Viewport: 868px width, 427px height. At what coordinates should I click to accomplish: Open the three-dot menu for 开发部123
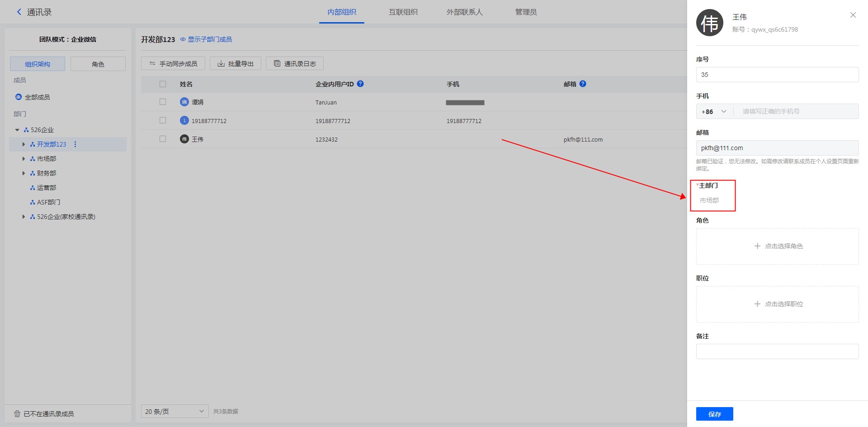point(75,144)
